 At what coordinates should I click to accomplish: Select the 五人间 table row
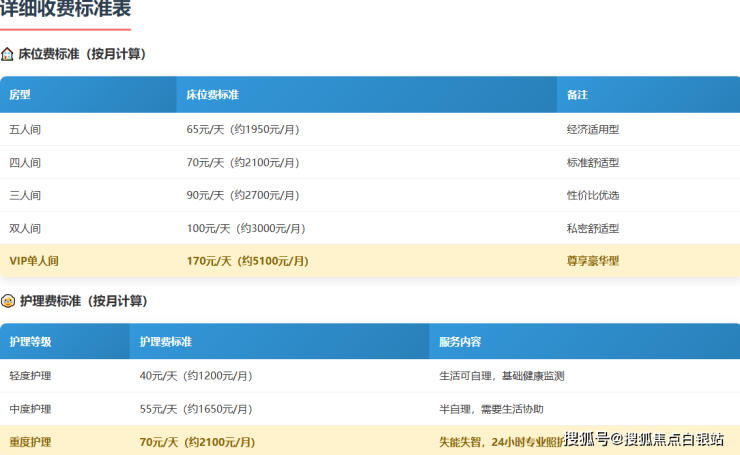click(x=370, y=129)
